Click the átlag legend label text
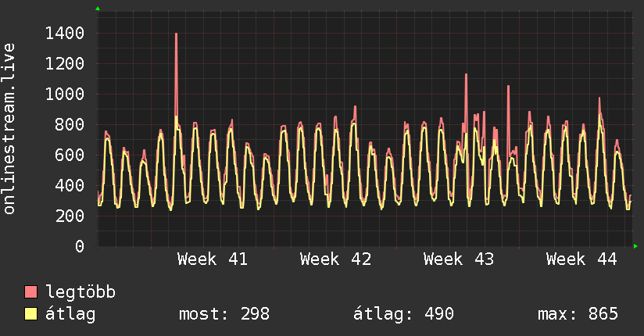 pyautogui.click(x=70, y=314)
